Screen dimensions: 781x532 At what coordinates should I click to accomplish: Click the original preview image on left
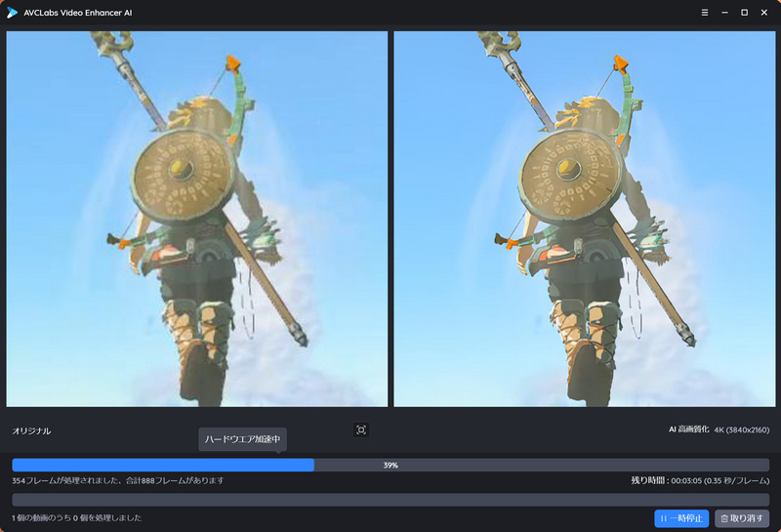197,219
